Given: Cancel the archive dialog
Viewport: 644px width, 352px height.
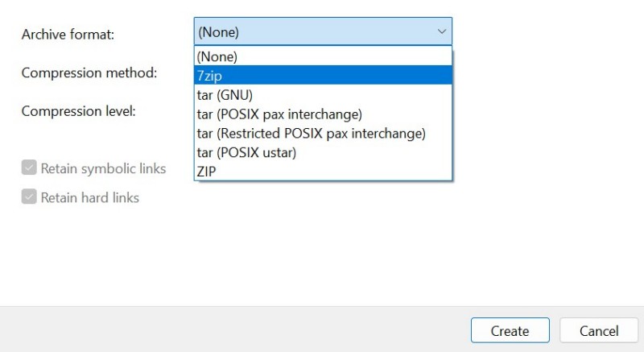Looking at the screenshot, I should [x=599, y=330].
